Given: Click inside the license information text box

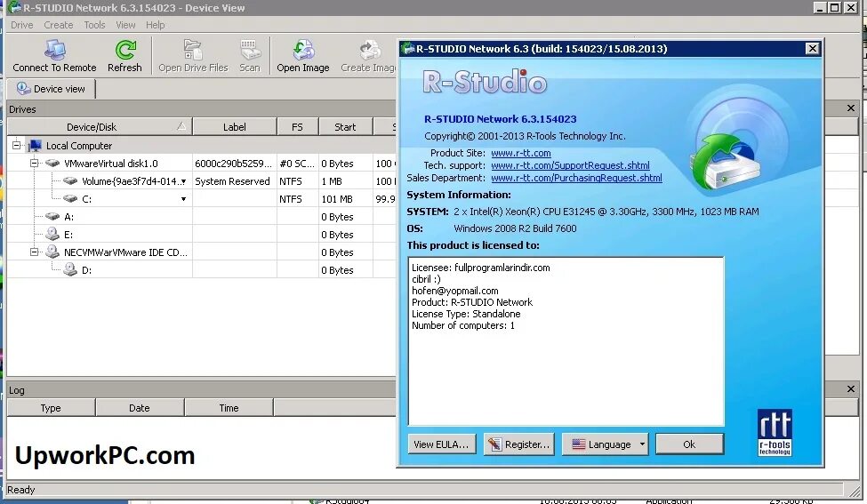Looking at the screenshot, I should click(566, 341).
